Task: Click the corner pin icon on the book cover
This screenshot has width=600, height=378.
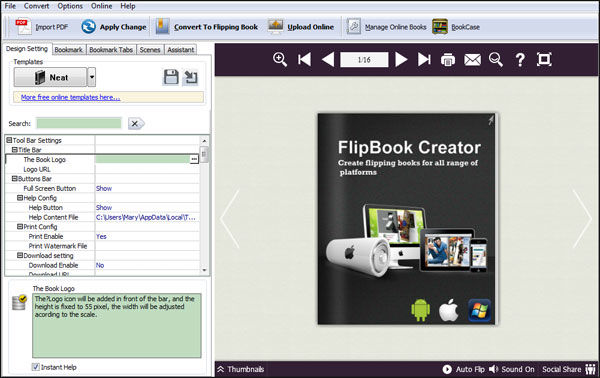Action: pos(491,120)
